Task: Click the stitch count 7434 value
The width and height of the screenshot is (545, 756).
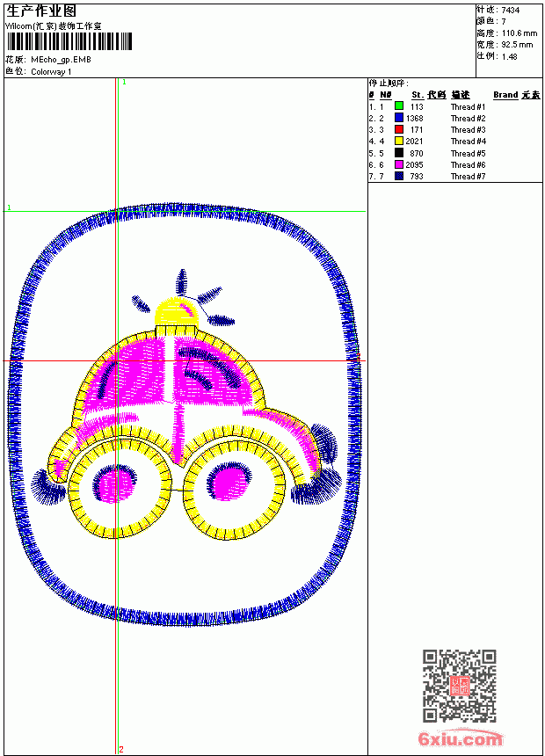Action: 510,11
